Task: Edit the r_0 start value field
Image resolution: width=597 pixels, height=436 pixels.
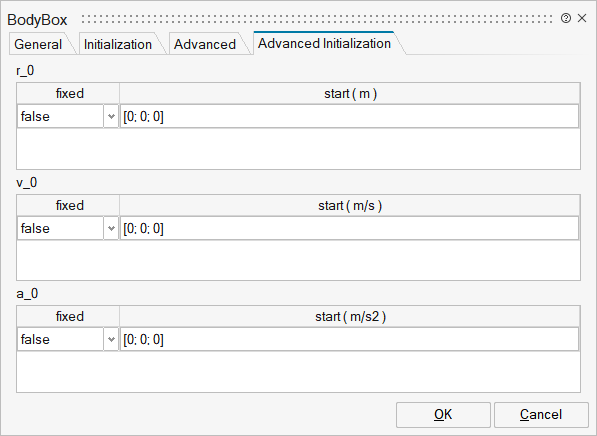Action: (x=350, y=117)
